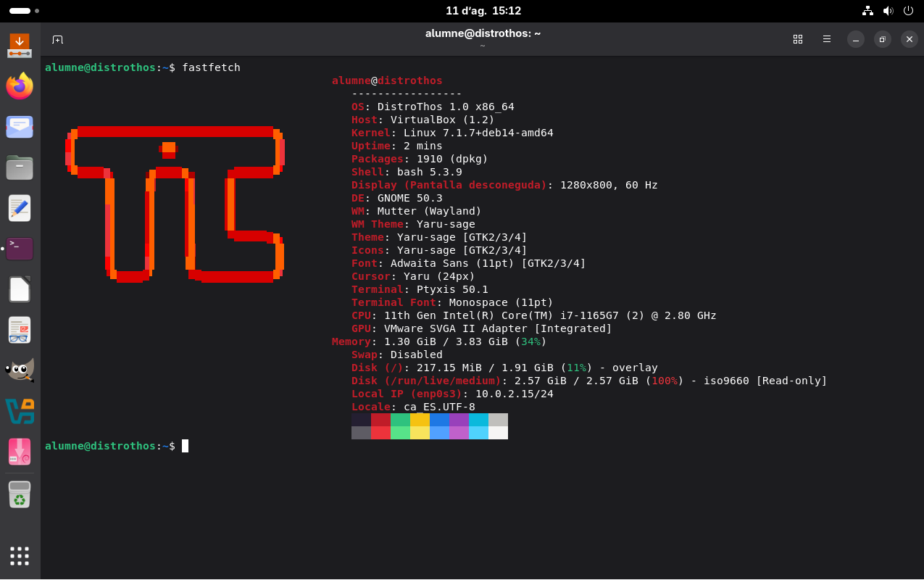
Task: Click the GPU VMware SVGA II Adapter line
Action: tap(482, 328)
